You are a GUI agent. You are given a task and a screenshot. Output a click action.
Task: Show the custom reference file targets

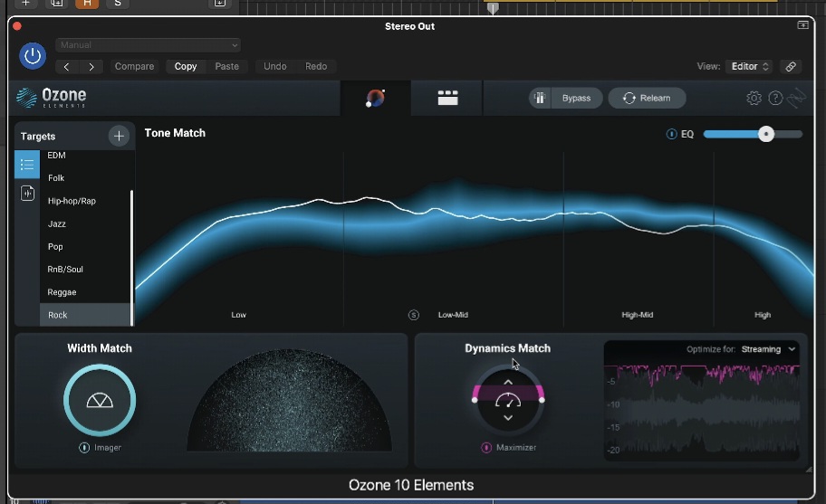pos(27,193)
